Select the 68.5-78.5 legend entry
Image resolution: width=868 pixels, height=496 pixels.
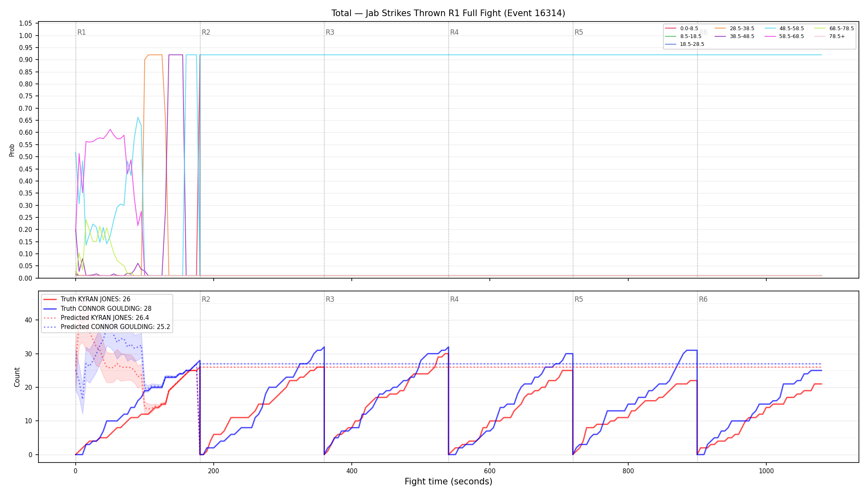pos(834,29)
